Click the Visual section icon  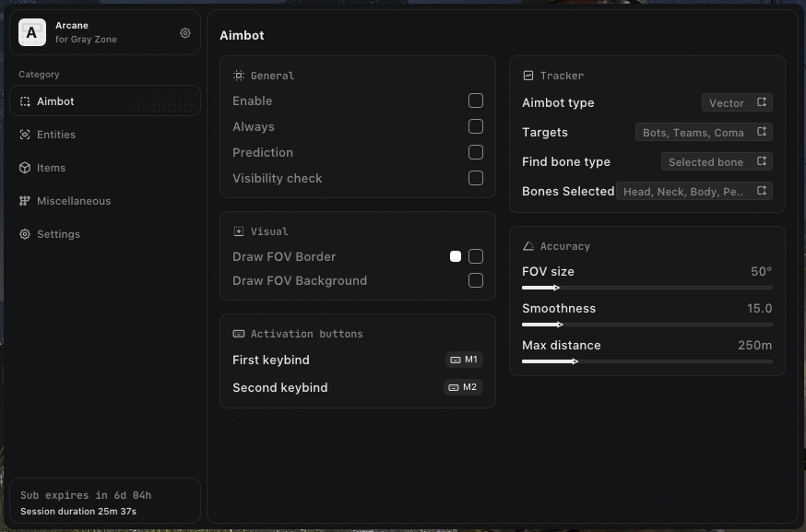point(239,231)
